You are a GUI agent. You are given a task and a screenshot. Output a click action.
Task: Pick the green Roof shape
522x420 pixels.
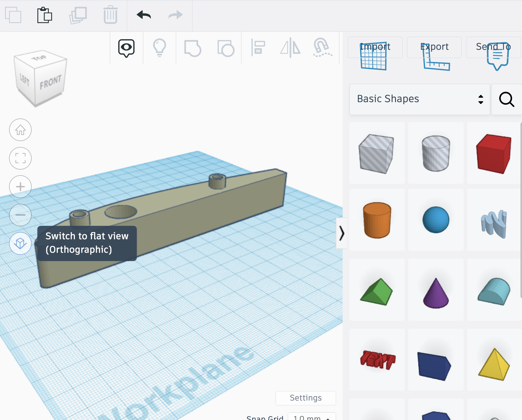pyautogui.click(x=377, y=290)
